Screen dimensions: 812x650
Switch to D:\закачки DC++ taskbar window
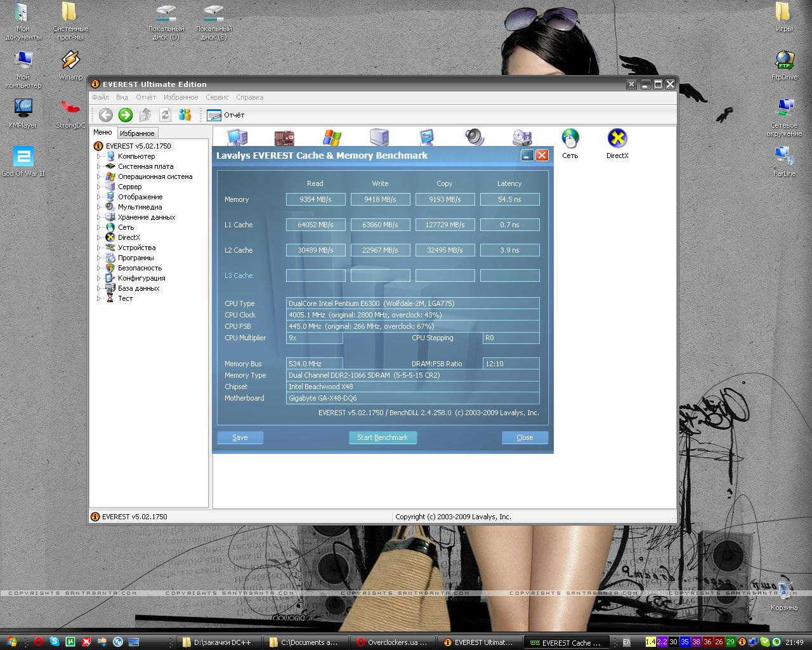coord(219,642)
